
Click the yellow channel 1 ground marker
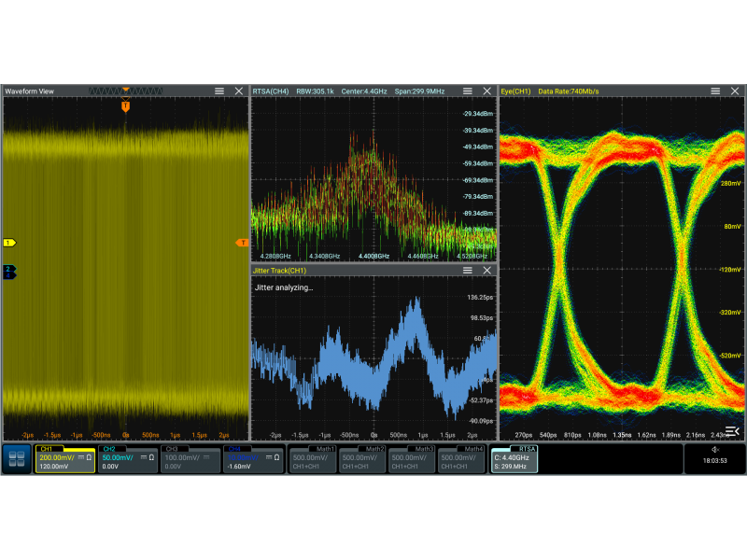pos(9,243)
